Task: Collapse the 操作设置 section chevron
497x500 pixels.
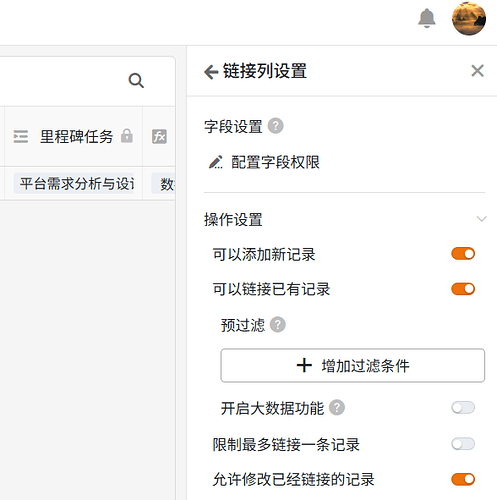Action: point(481,219)
